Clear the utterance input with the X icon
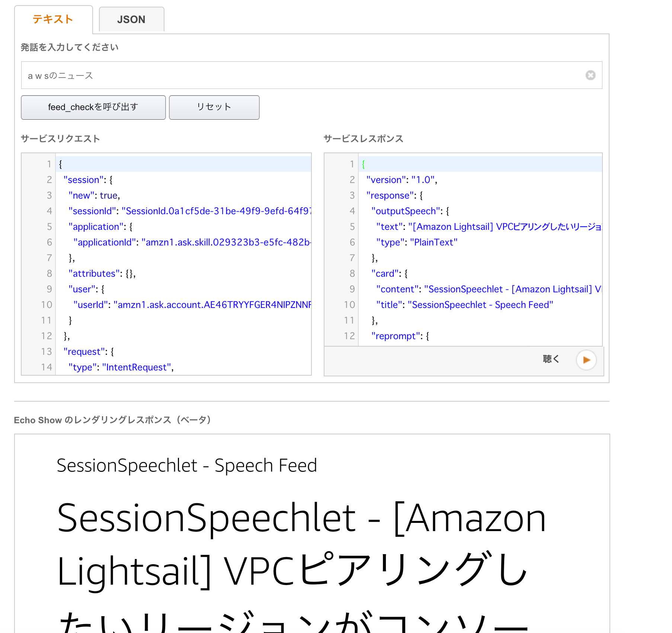This screenshot has height=633, width=672. click(590, 75)
